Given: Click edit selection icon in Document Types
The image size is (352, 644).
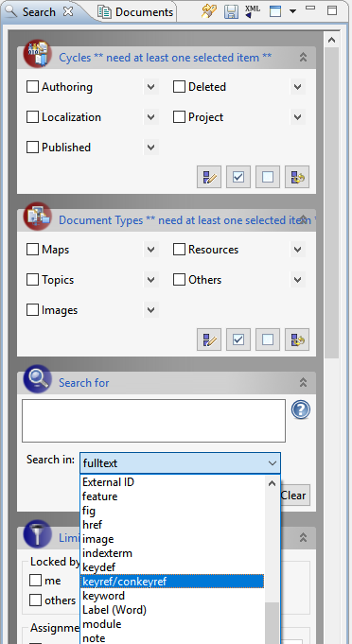Looking at the screenshot, I should point(209,339).
